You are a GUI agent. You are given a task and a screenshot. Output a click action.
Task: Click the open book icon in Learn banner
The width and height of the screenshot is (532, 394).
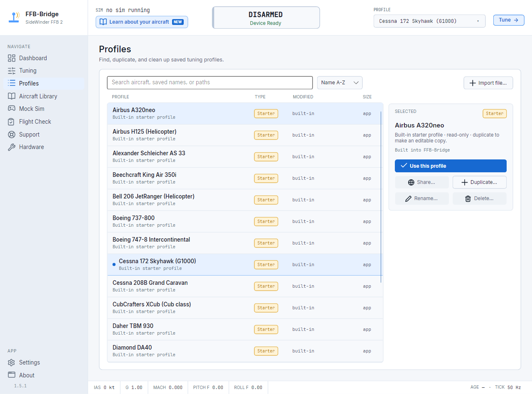coord(103,22)
